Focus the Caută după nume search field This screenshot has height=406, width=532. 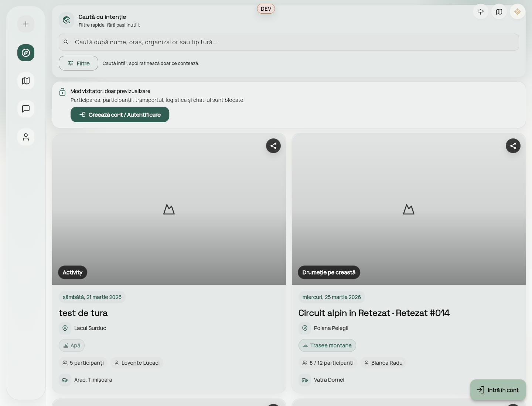point(289,42)
